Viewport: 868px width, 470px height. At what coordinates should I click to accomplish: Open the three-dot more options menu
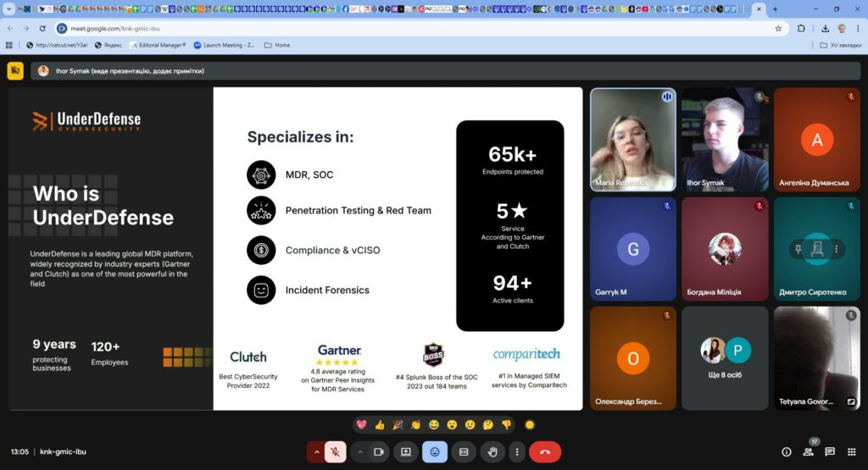coord(517,452)
